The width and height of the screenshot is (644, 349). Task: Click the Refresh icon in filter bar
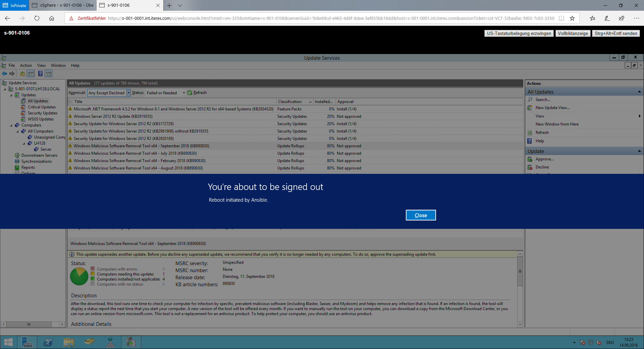click(x=190, y=93)
